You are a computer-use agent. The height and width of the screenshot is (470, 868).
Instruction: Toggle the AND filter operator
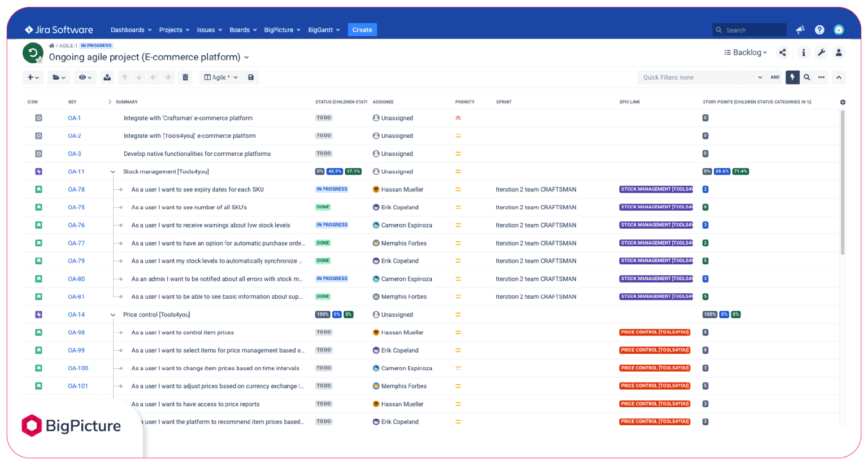tap(775, 77)
